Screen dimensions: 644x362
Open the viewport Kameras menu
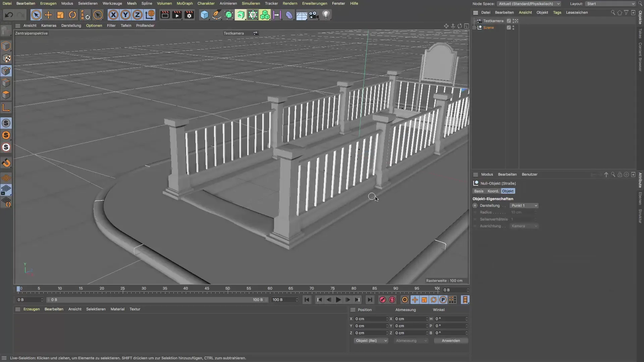(x=49, y=25)
